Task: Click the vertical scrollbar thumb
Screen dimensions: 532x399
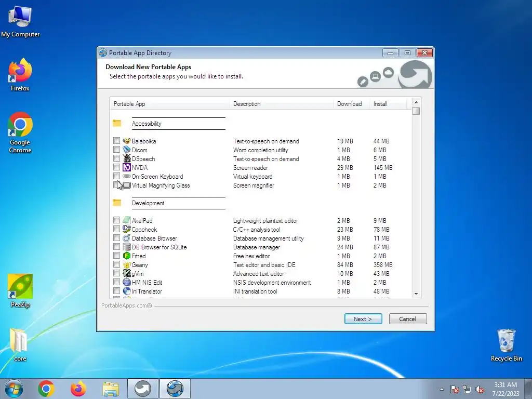Action: point(416,111)
